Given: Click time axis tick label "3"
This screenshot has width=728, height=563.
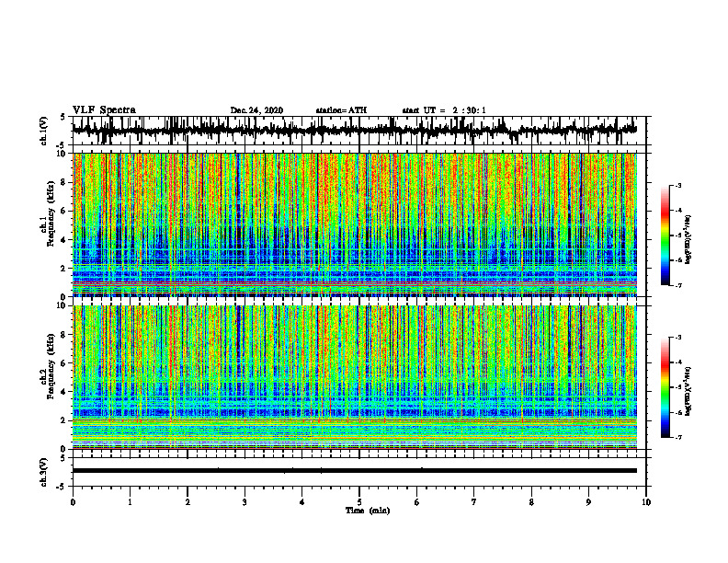Looking at the screenshot, I should coord(245,502).
